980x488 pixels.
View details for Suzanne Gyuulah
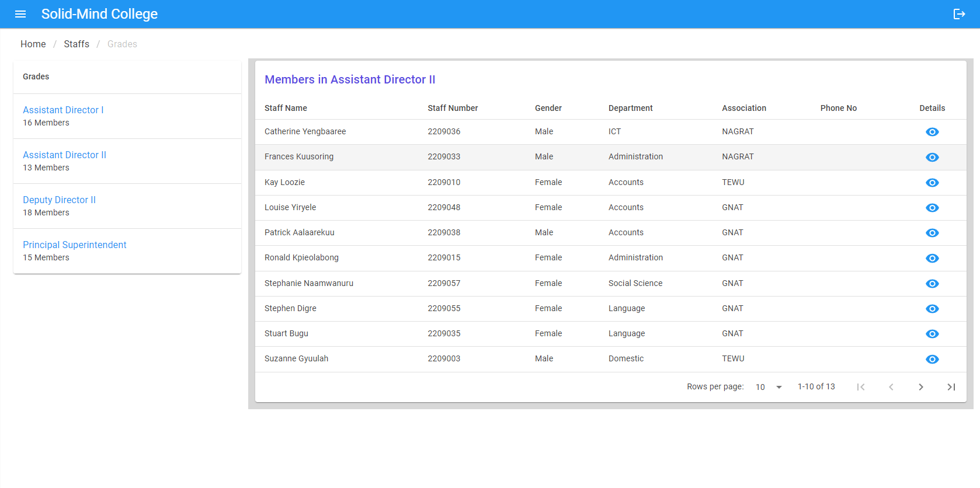(x=932, y=359)
